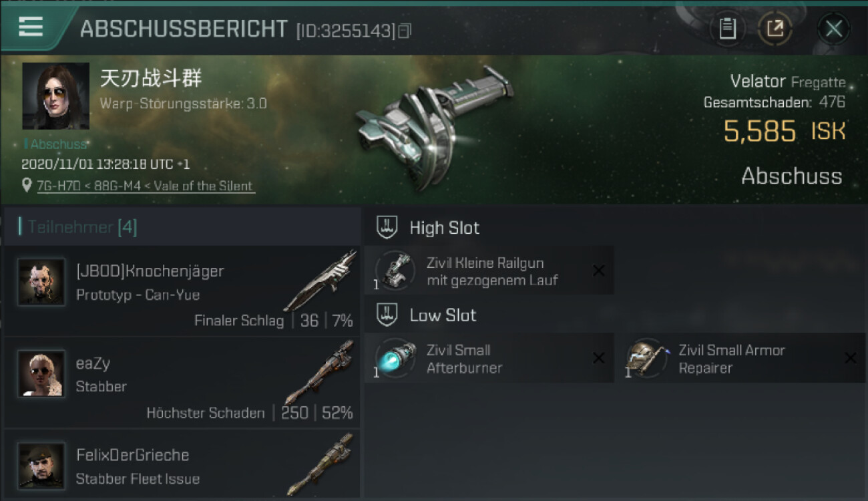Open Knochenjäger's pilot portrait
The width and height of the screenshot is (868, 501).
41,282
